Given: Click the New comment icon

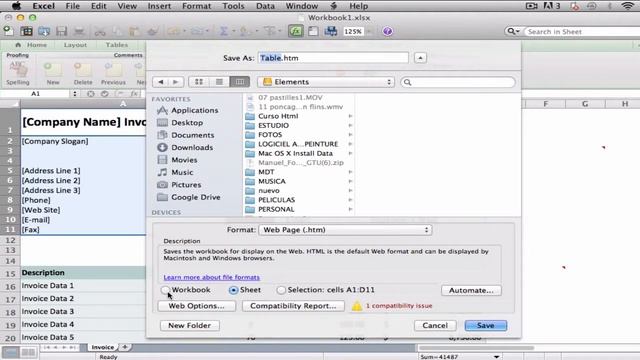Looking at the screenshot, I should pos(53,69).
